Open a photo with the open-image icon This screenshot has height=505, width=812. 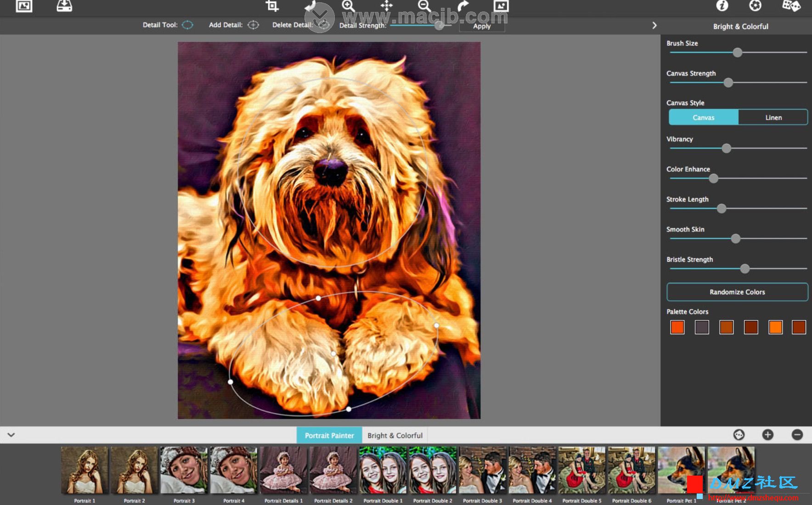point(24,6)
